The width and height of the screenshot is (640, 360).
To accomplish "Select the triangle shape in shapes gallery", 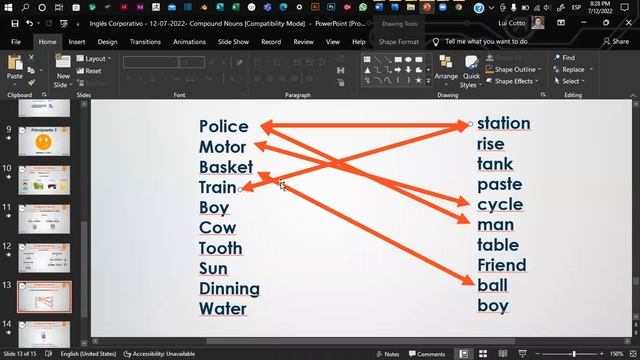I will click(367, 70).
